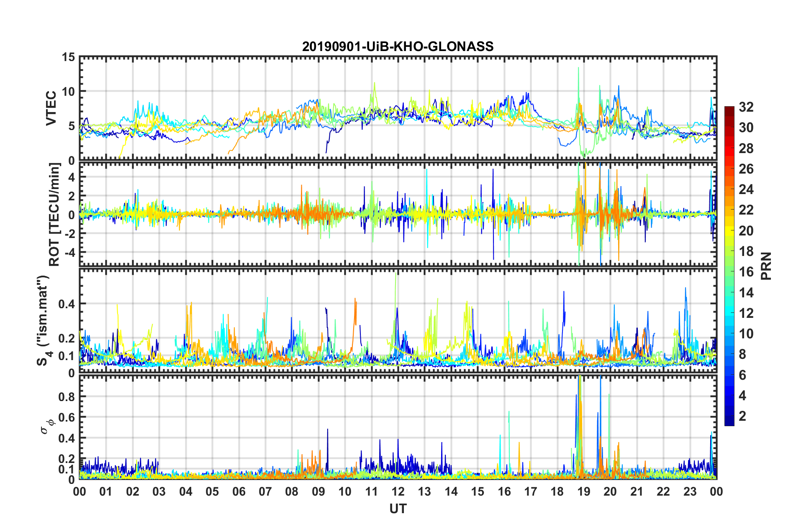The width and height of the screenshot is (796, 532).
Task: Click the UT axis tick 09
Action: (318, 491)
